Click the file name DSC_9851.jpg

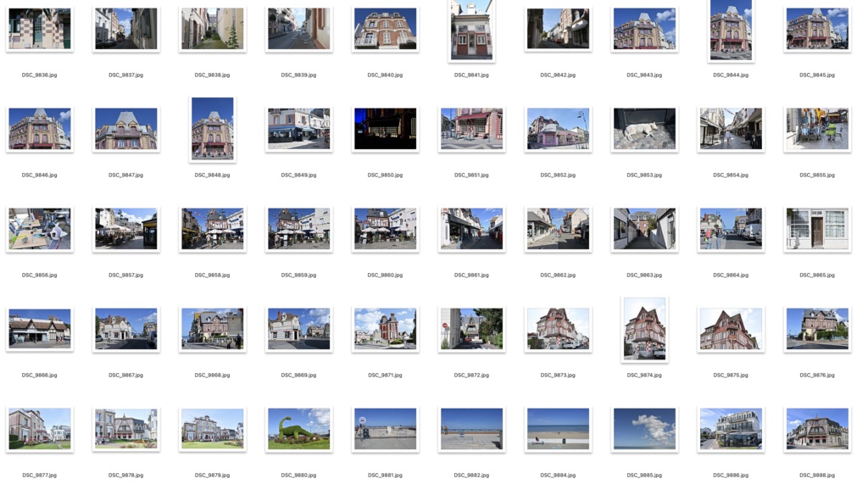(471, 175)
